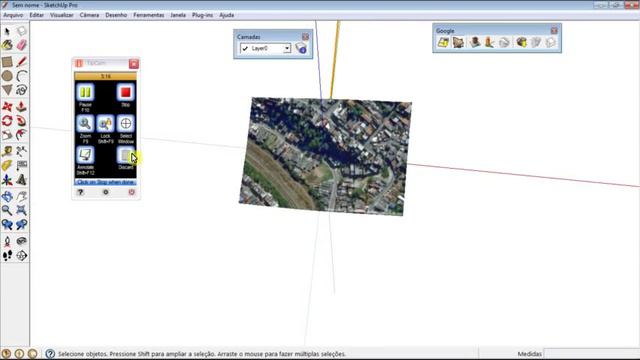
Task: Select the arrow Select tool
Action: point(7,31)
